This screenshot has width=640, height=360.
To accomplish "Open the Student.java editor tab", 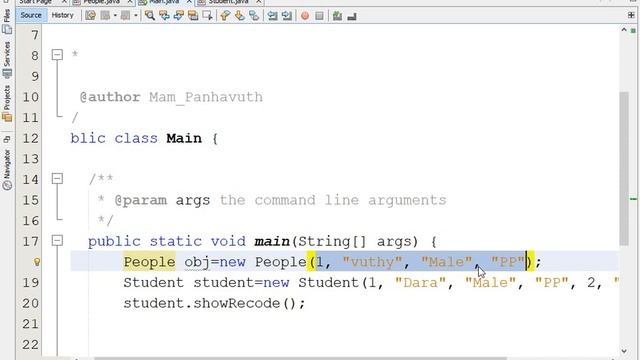I will [x=229, y=2].
